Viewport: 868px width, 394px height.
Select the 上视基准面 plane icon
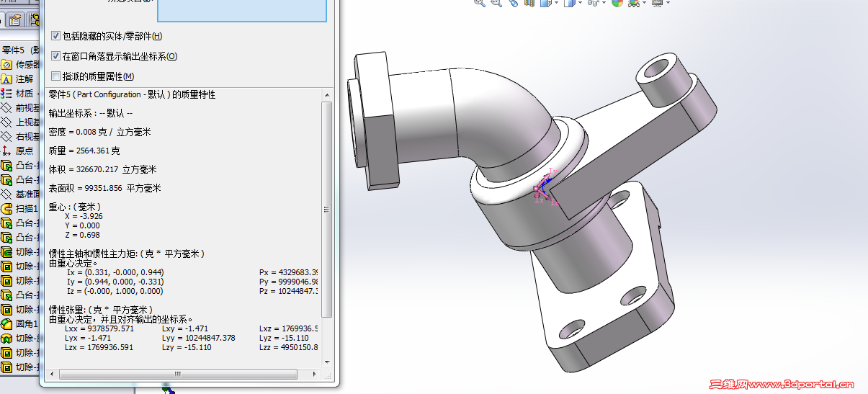coord(6,122)
